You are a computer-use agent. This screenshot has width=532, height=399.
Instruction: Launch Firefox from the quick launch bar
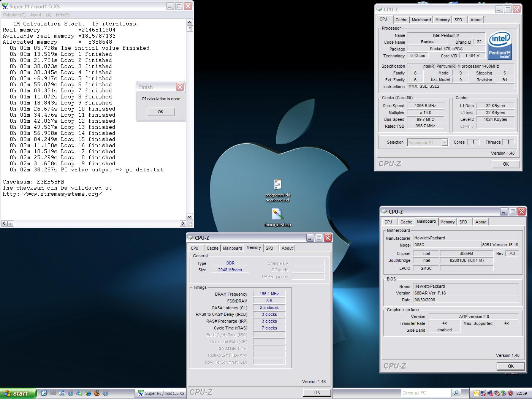[97, 393]
